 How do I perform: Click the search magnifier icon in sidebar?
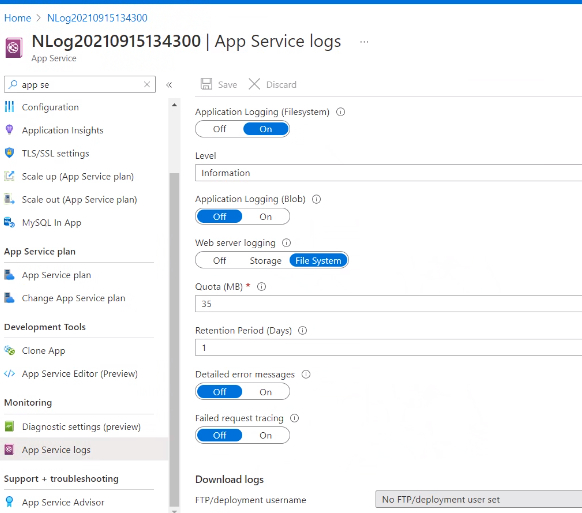[x=13, y=84]
